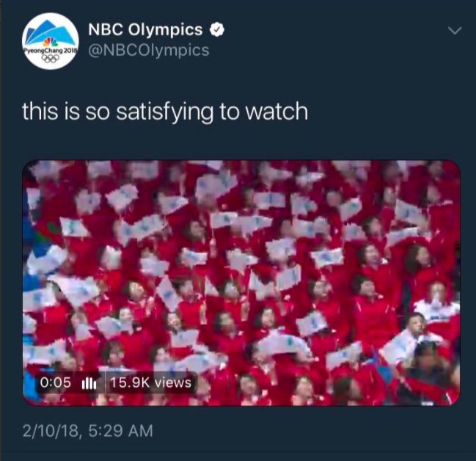Visit the @NBCOlympics handle
The image size is (476, 461).
[149, 50]
